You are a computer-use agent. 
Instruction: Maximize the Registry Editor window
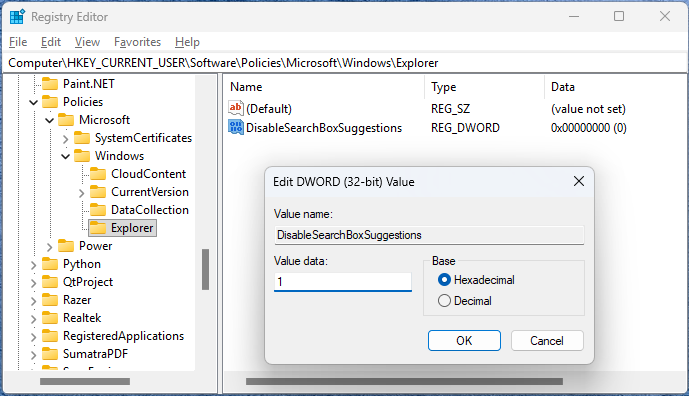619,16
